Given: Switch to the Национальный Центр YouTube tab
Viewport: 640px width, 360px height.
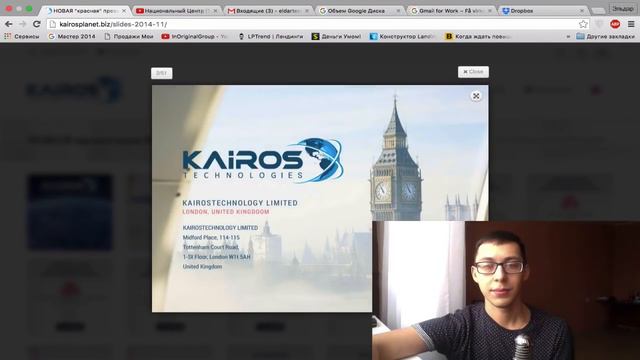Looking at the screenshot, I should (176, 11).
